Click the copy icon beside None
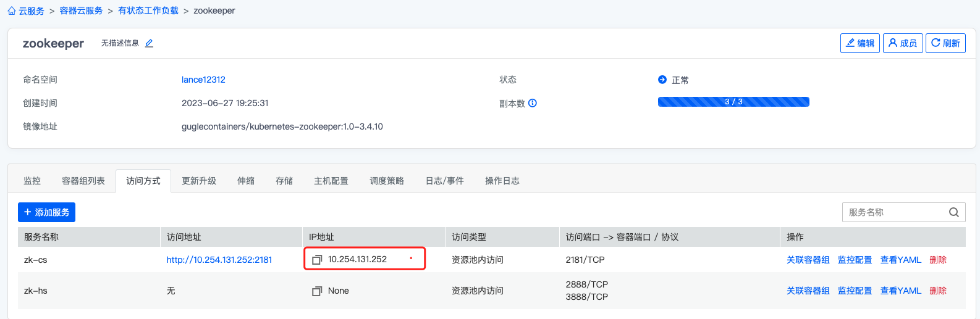The image size is (980, 319). tap(317, 291)
